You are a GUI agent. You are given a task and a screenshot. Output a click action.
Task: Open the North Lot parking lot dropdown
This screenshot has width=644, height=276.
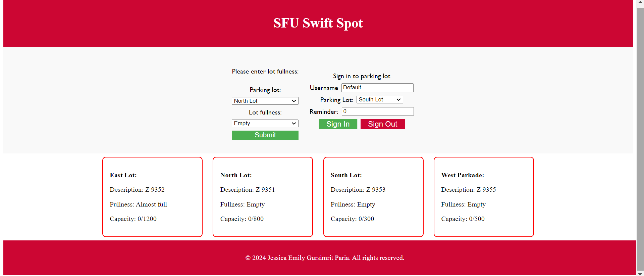click(x=265, y=101)
